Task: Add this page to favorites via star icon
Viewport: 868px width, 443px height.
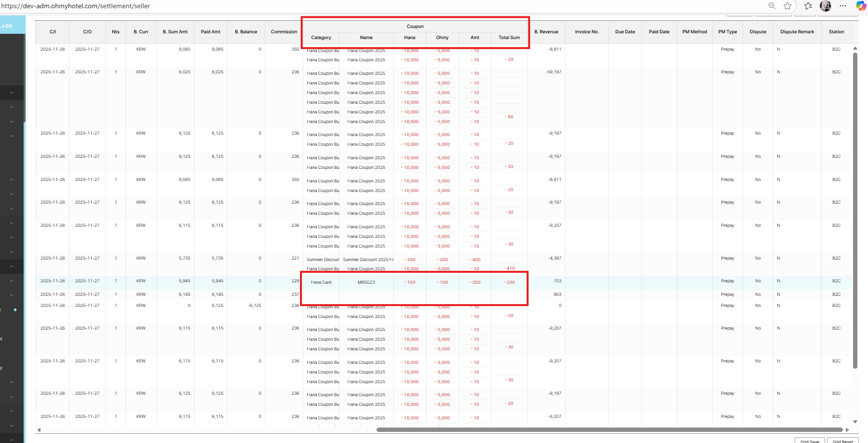Action: coord(787,6)
